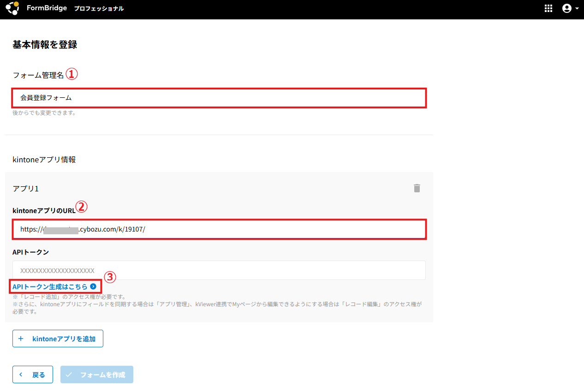Click the checkmark icon in フォームを作成
Viewport: 584px width, 392px height.
pos(69,374)
